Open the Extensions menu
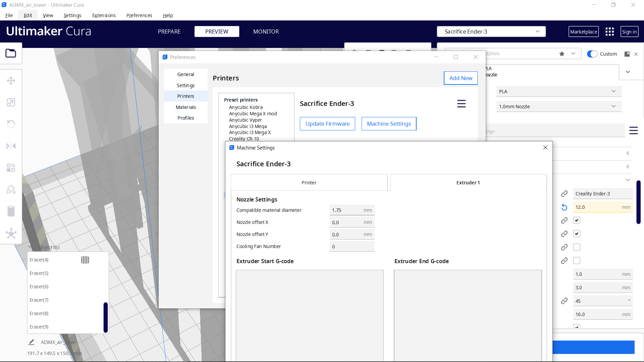The image size is (644, 362). (104, 15)
